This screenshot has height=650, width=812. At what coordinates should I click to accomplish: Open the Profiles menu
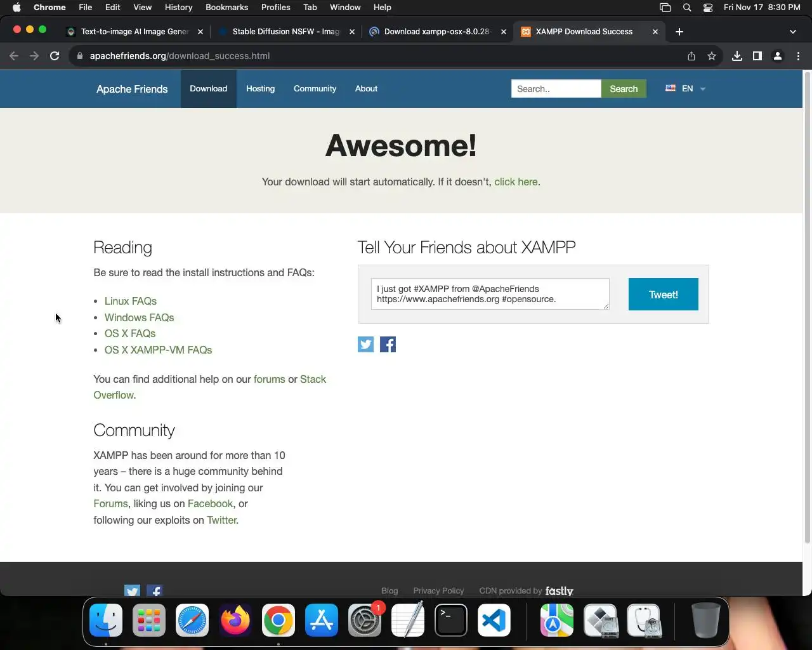click(275, 8)
